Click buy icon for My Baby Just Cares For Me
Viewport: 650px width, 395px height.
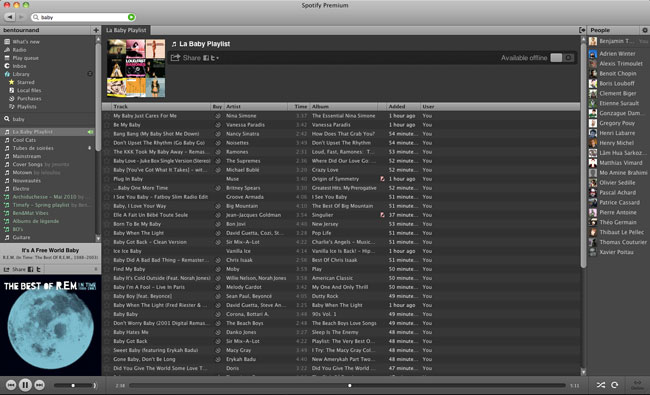pyautogui.click(x=218, y=116)
